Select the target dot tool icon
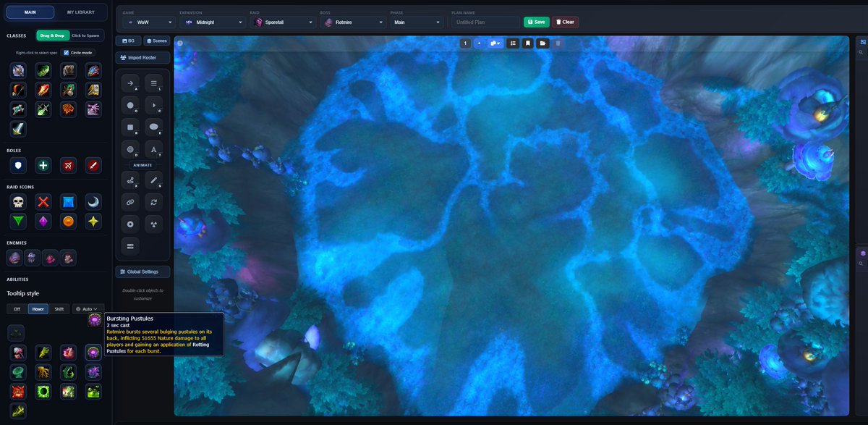Viewport: 868px width, 425px height. pos(130,224)
